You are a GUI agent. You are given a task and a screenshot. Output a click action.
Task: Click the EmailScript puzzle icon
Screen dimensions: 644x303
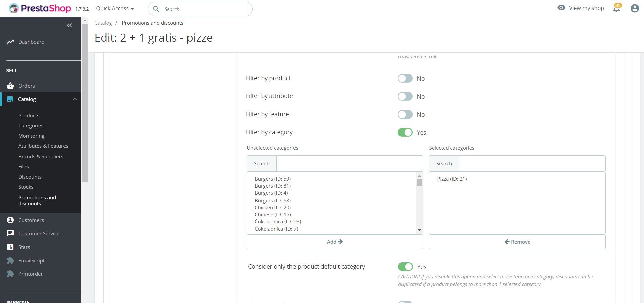[x=10, y=260]
